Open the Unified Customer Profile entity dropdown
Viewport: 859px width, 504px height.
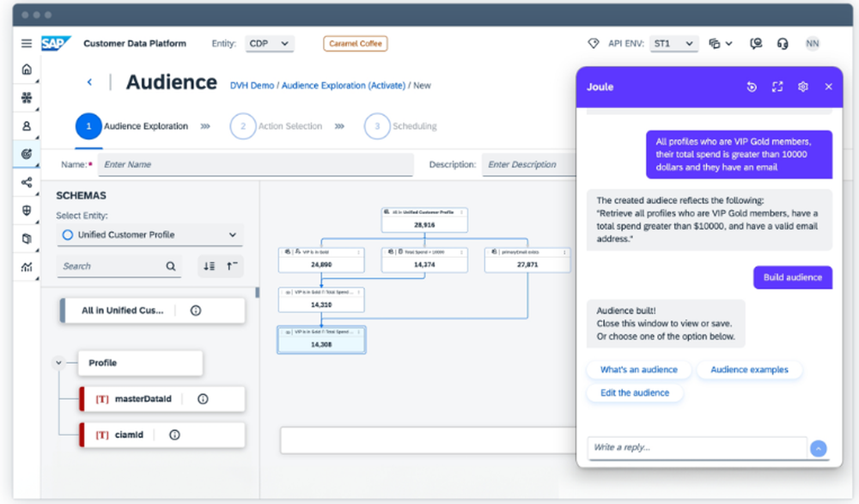click(149, 234)
